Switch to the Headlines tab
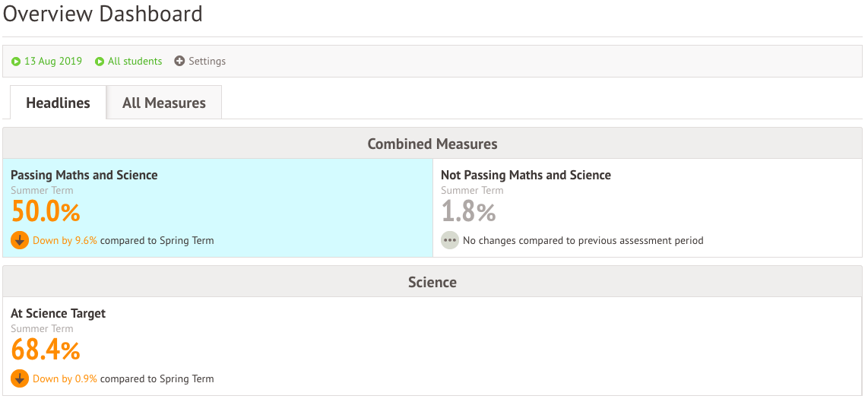The height and width of the screenshot is (402, 868). [58, 103]
